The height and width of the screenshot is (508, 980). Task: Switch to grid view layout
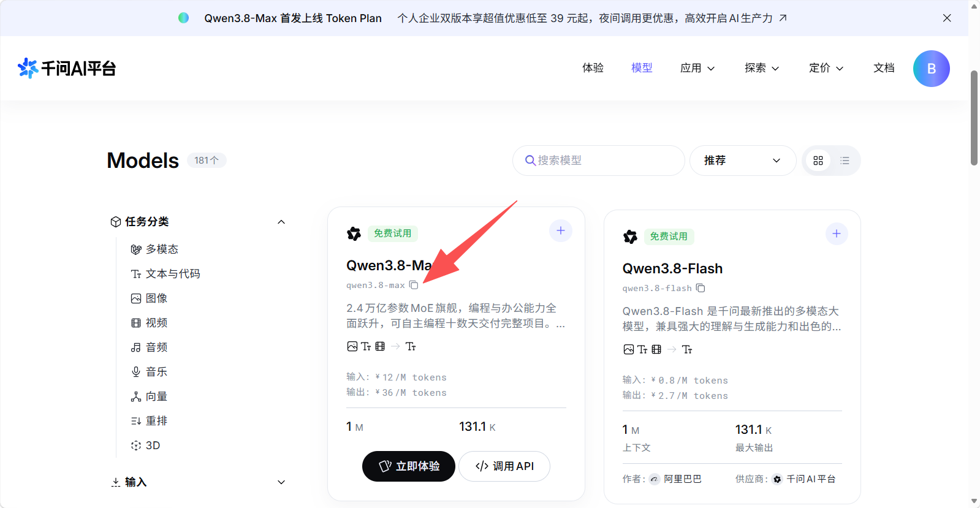click(818, 161)
